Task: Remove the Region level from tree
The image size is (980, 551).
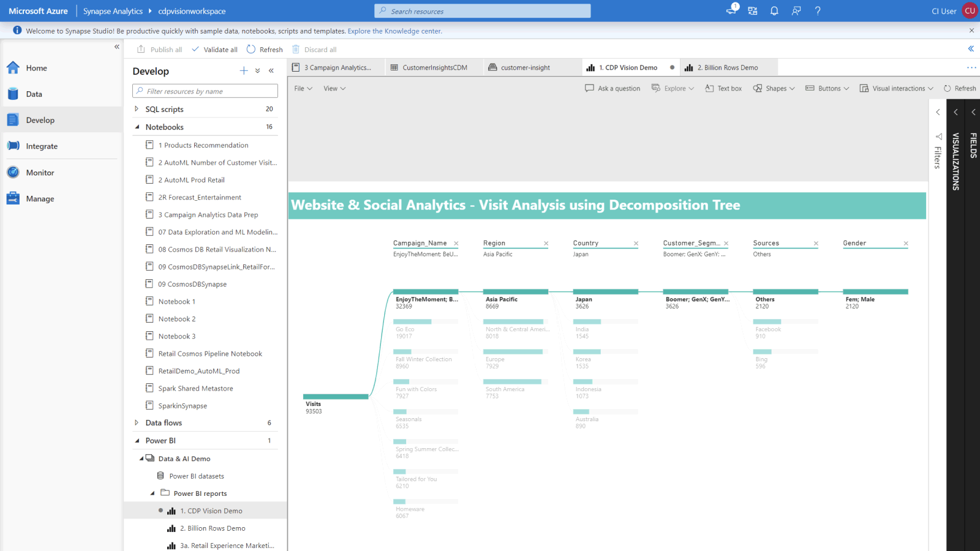Action: tap(546, 244)
